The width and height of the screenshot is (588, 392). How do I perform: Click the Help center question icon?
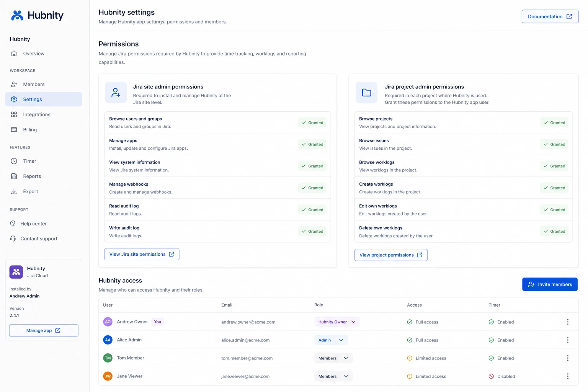tap(13, 224)
